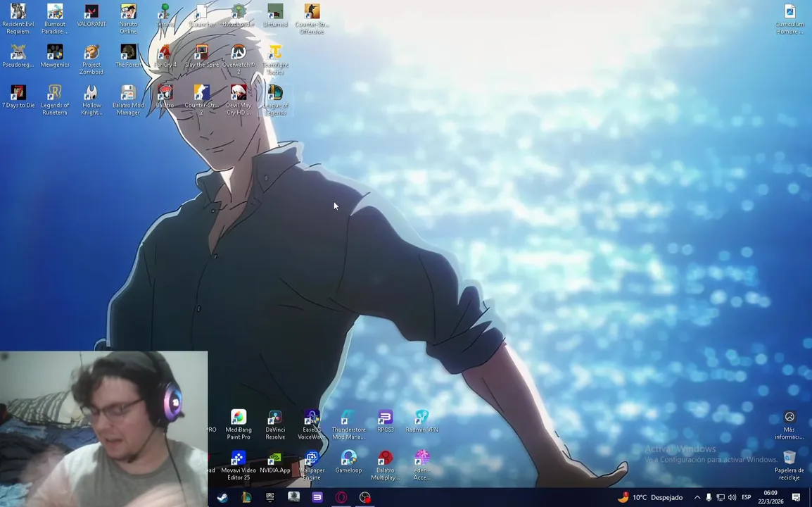Open the Teamfight Tactics desktop icon
This screenshot has height=507, width=812.
[x=276, y=60]
